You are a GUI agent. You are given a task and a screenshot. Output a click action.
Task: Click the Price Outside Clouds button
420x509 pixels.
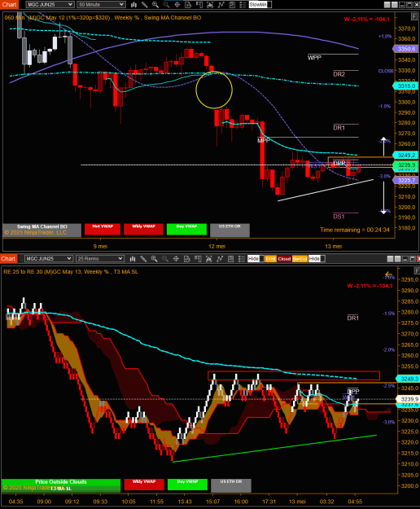point(61,485)
